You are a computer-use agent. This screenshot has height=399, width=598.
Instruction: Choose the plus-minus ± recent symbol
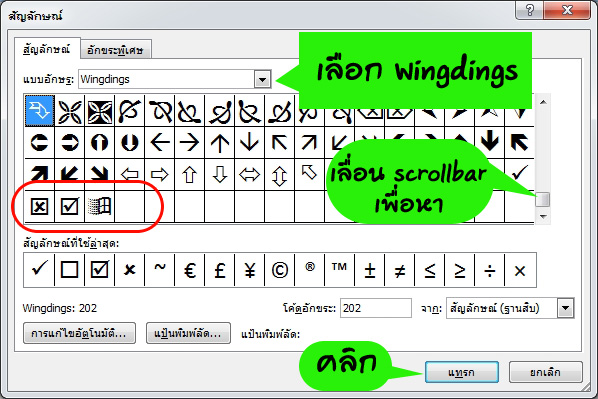[x=370, y=270]
